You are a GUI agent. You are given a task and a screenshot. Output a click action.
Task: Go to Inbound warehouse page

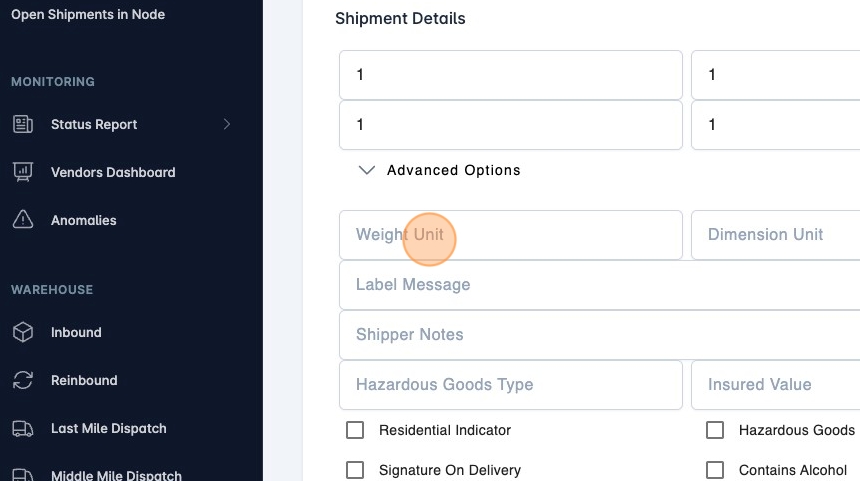[x=76, y=332]
